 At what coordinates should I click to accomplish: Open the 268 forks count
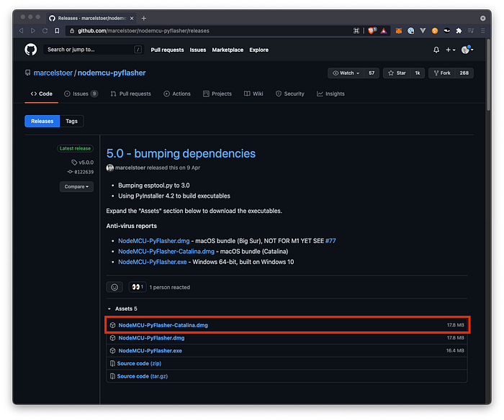[464, 73]
